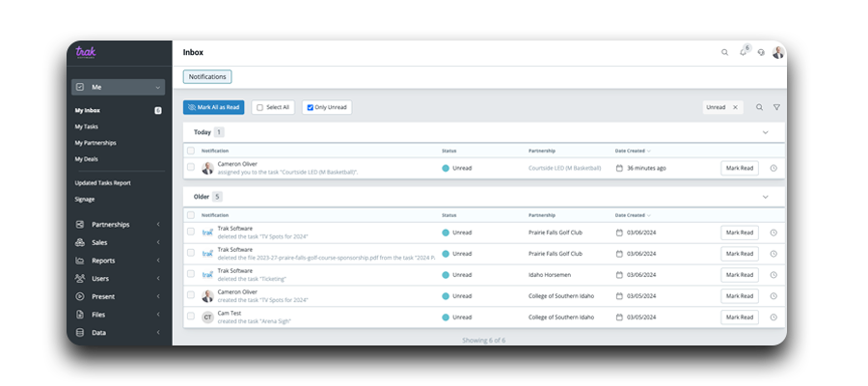The width and height of the screenshot is (868, 386).
Task: Expand the Reports sidebar menu
Action: [x=158, y=261]
